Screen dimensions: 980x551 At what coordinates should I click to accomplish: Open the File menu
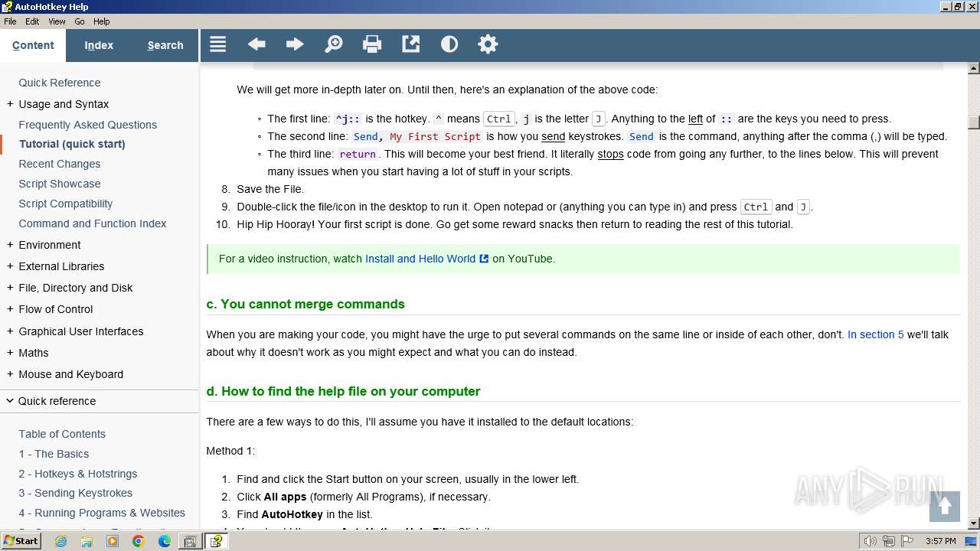point(10,21)
